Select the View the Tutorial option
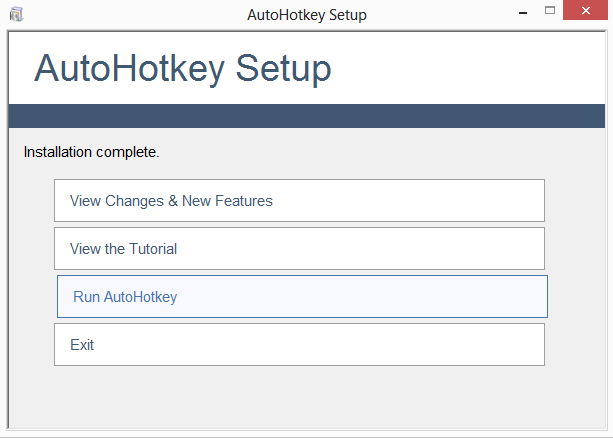The image size is (613, 438). coord(299,249)
